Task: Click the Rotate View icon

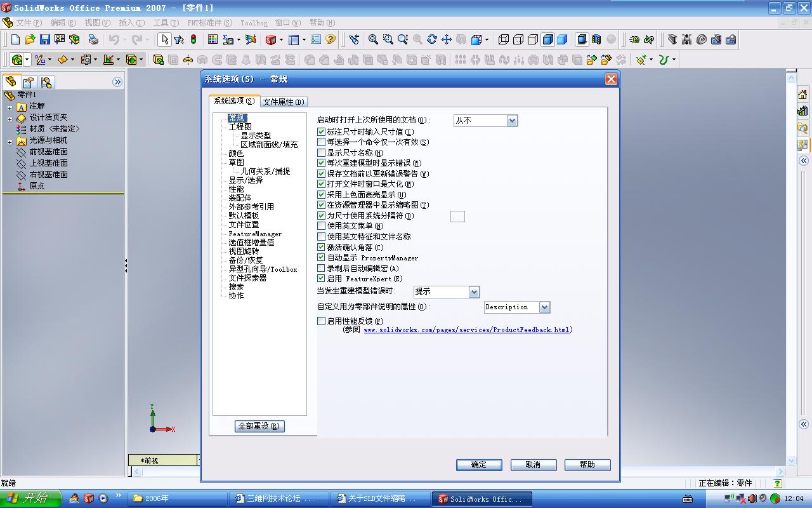Action: (x=432, y=39)
